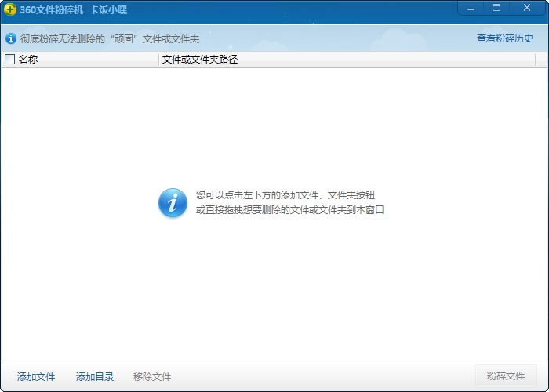Image resolution: width=549 pixels, height=392 pixels.
Task: Click 添加目录 to add a folder
Action: (x=95, y=377)
